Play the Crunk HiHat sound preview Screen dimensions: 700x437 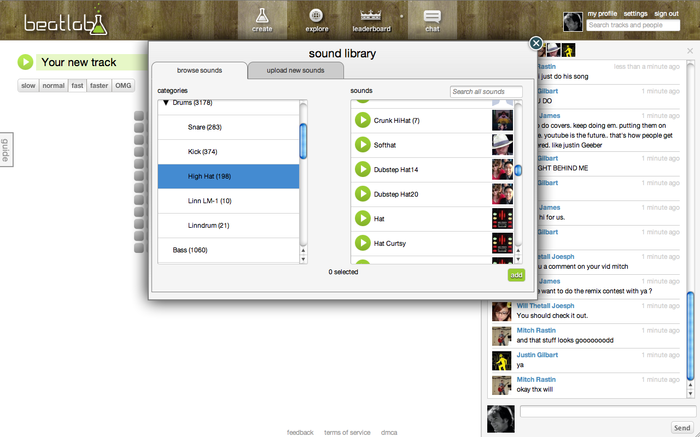[363, 120]
